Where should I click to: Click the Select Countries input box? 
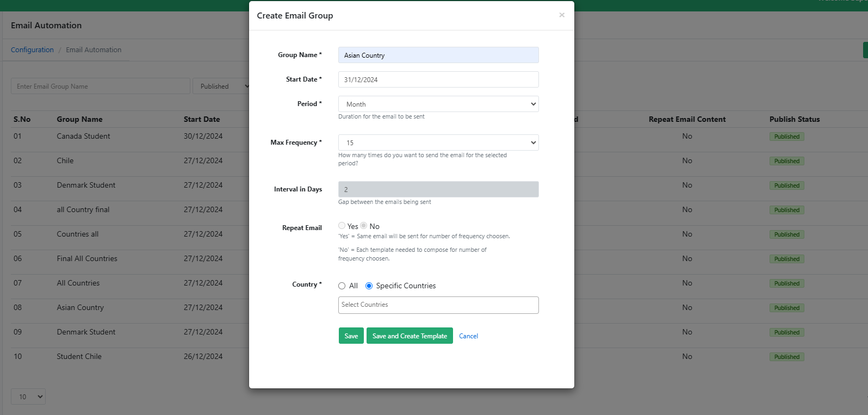pos(438,305)
